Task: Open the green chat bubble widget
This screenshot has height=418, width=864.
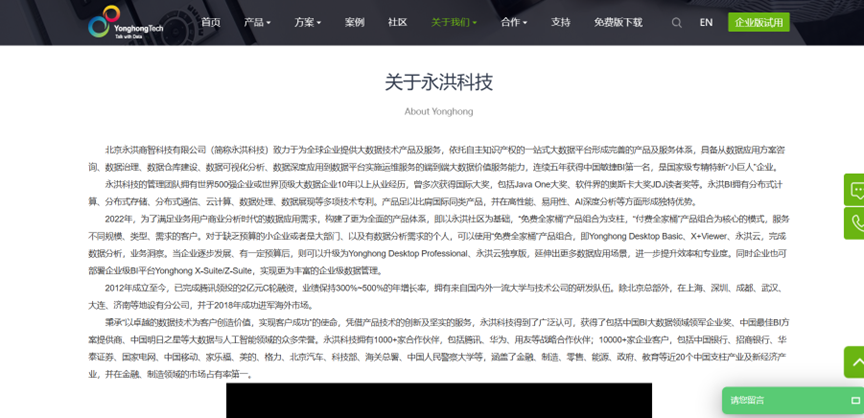Action: tap(854, 190)
